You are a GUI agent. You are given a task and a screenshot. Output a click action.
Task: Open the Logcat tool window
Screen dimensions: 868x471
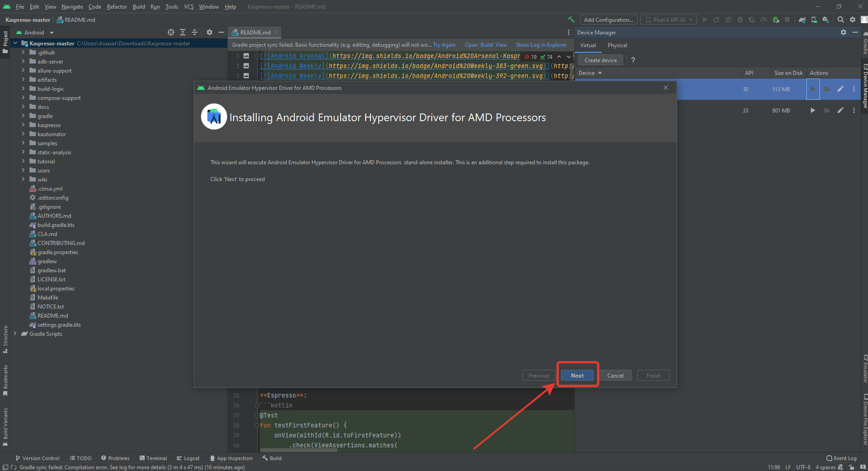point(188,458)
